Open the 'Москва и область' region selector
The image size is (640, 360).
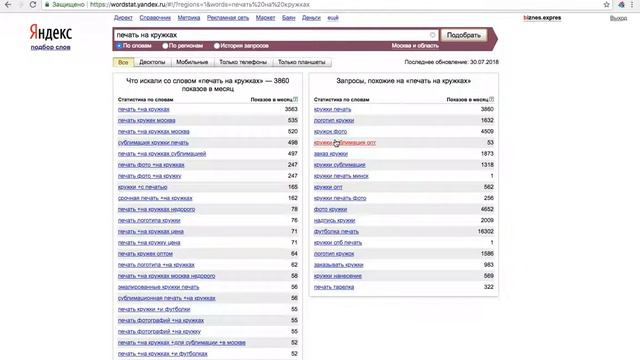pyautogui.click(x=415, y=46)
